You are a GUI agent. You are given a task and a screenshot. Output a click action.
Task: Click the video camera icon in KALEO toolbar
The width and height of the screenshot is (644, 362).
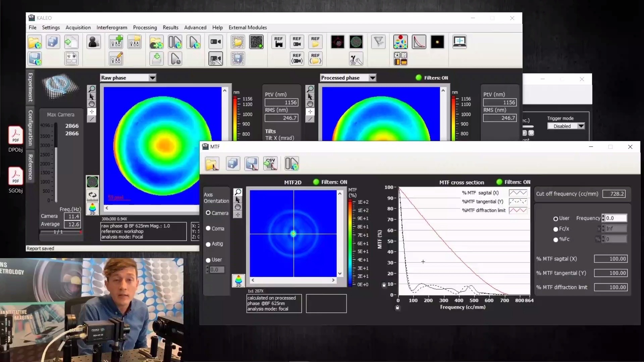(x=216, y=42)
